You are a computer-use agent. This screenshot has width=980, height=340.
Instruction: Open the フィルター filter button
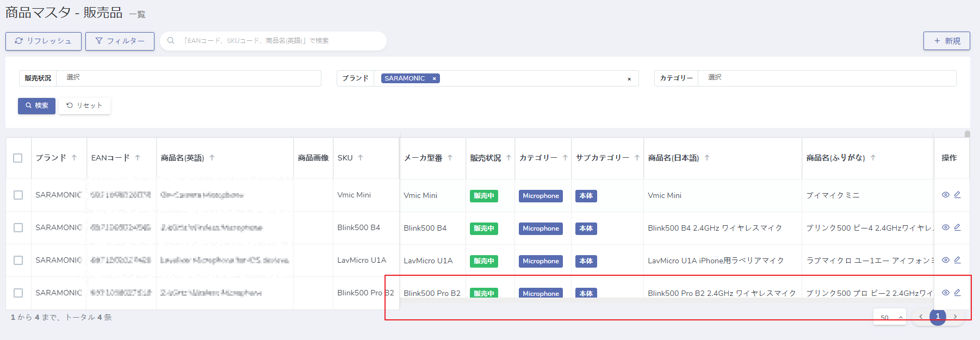120,41
